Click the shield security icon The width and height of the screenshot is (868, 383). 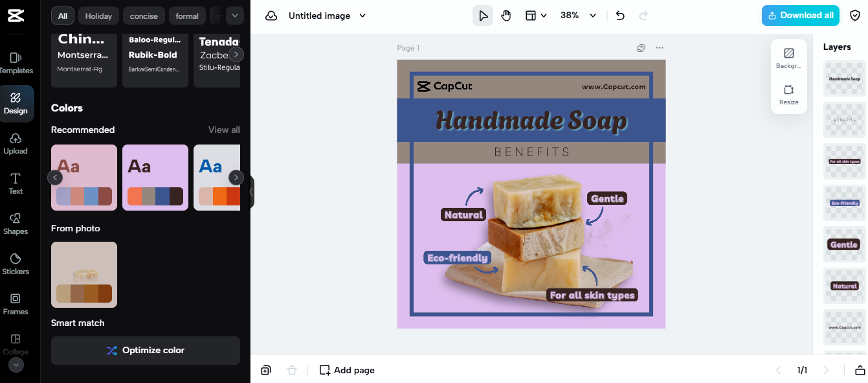[855, 16]
